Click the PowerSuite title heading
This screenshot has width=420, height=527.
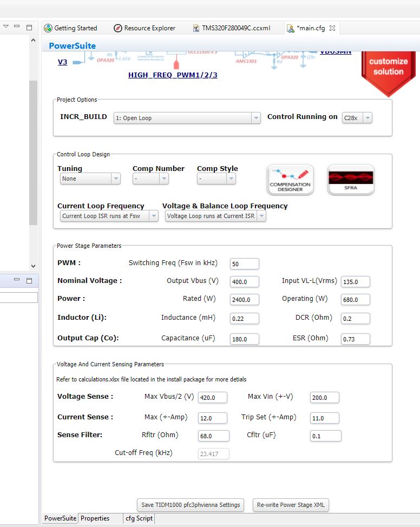(x=73, y=45)
